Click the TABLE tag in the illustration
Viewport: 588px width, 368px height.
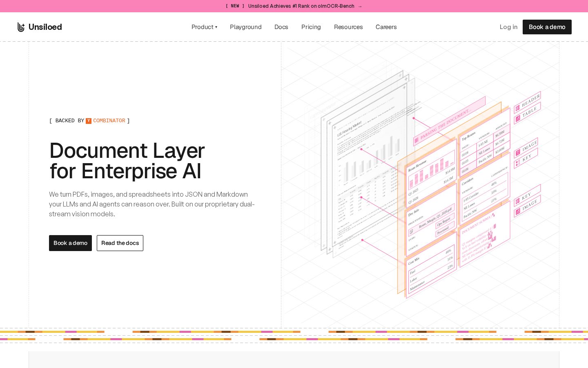(528, 113)
